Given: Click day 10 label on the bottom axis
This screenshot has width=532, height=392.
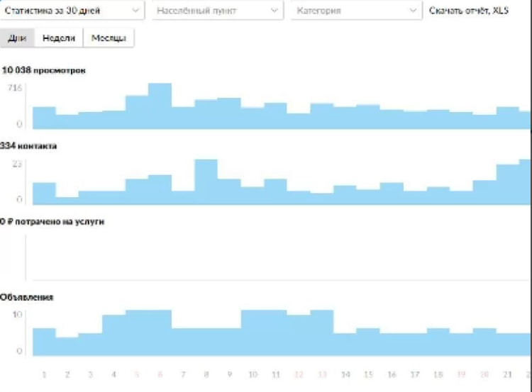Looking at the screenshot, I should tap(253, 374).
